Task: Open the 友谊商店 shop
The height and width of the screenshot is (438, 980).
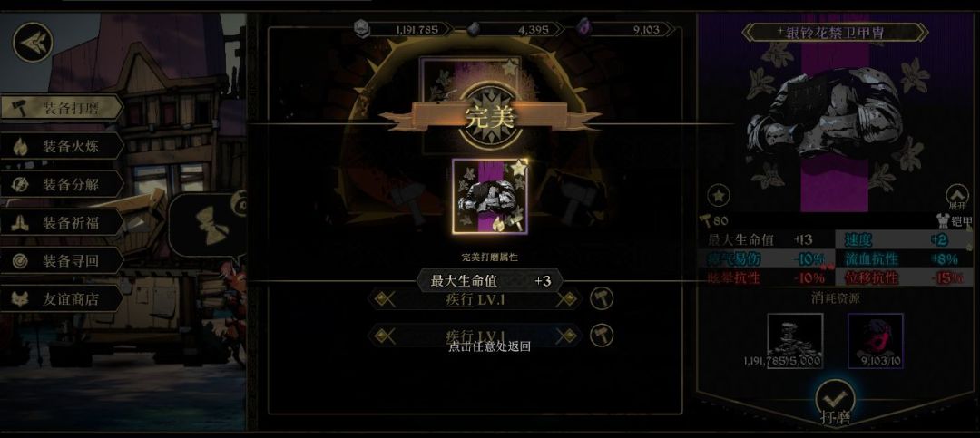Action: coord(62,298)
